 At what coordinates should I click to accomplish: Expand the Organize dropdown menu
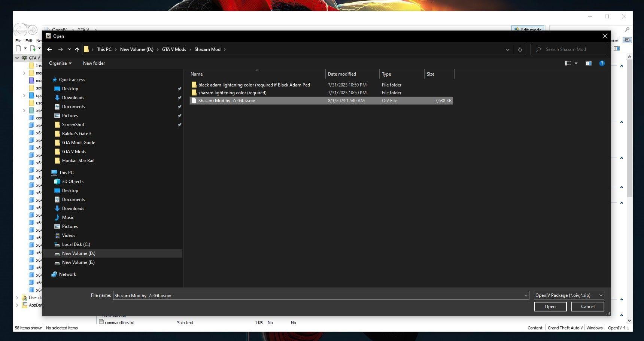pyautogui.click(x=60, y=63)
